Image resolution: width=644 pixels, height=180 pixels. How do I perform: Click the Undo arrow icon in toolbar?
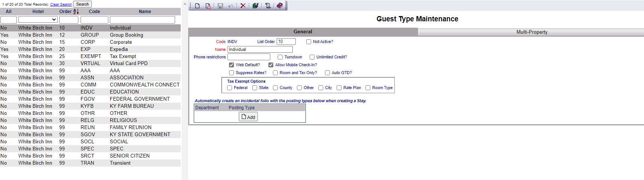(x=231, y=6)
